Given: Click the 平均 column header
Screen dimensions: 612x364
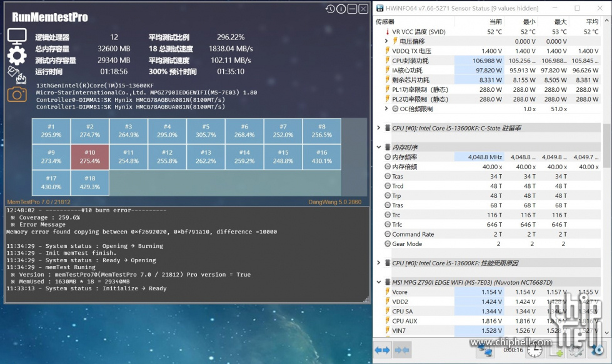Looking at the screenshot, I should [x=592, y=22].
